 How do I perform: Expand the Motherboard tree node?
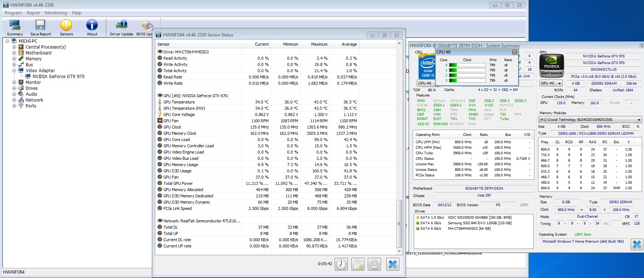tap(14, 53)
